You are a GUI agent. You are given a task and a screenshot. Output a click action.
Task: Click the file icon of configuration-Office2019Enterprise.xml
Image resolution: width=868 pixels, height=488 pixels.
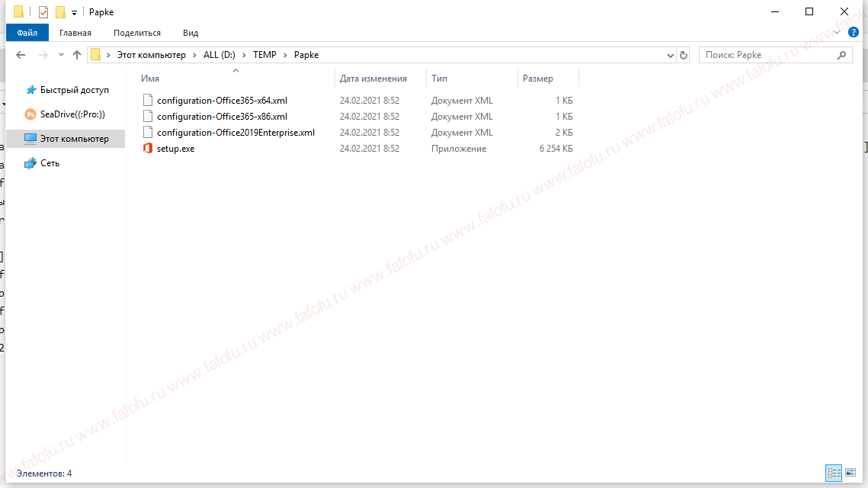[147, 132]
